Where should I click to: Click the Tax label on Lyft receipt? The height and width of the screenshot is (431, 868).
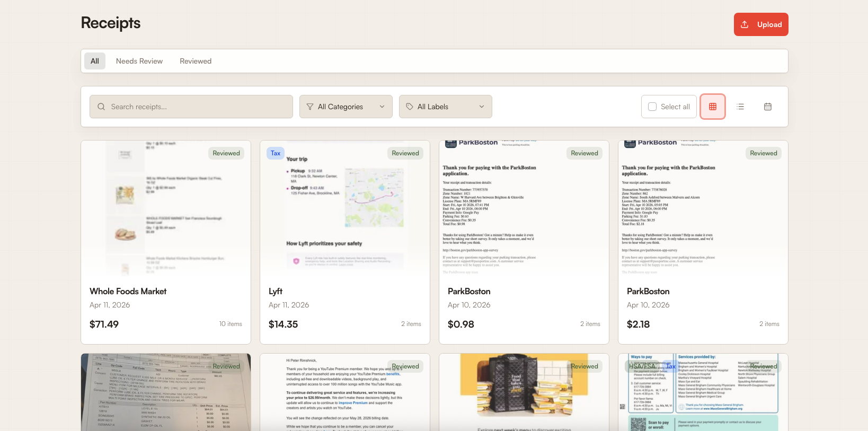pos(276,153)
